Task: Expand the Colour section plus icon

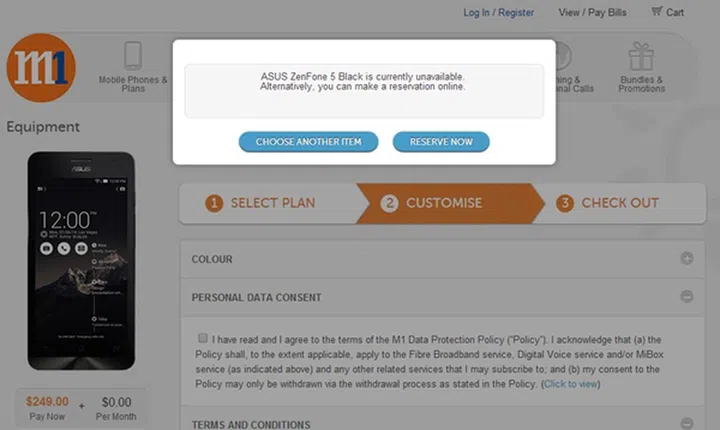Action: (687, 259)
